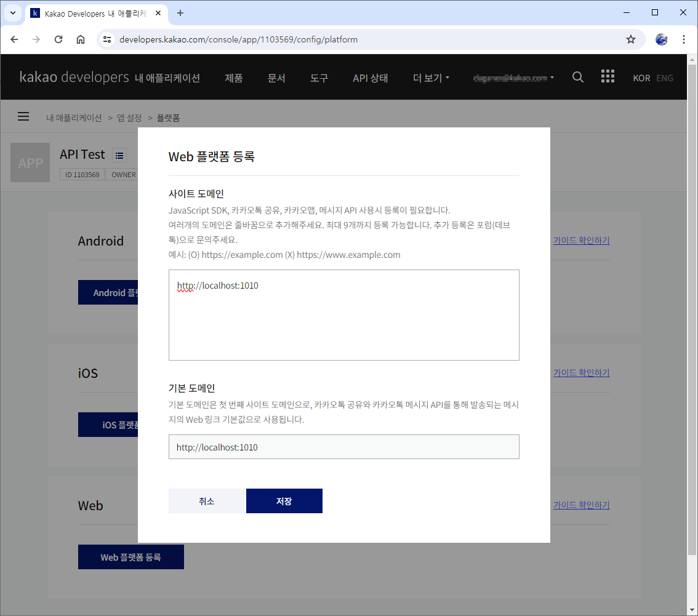
Task: Click scrollbar down arrow
Action: [x=692, y=610]
